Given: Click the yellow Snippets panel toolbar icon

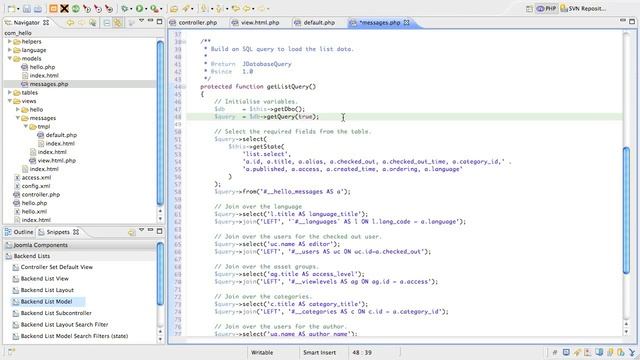Looking at the screenshot, I should tap(131, 233).
